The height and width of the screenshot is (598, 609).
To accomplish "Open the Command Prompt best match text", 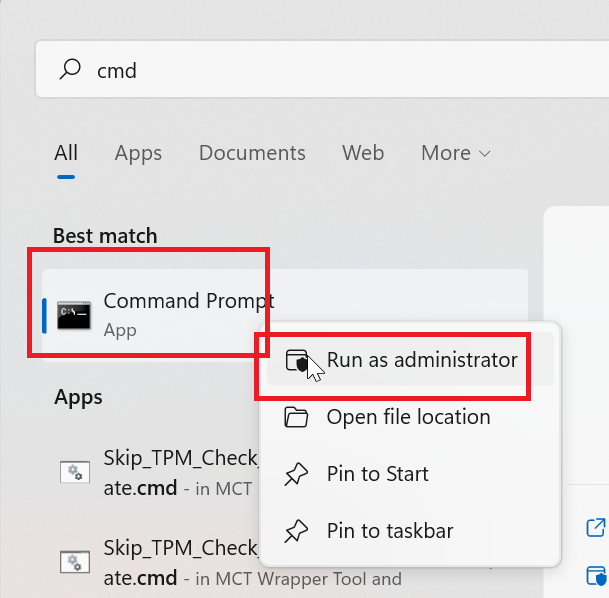I will point(189,301).
